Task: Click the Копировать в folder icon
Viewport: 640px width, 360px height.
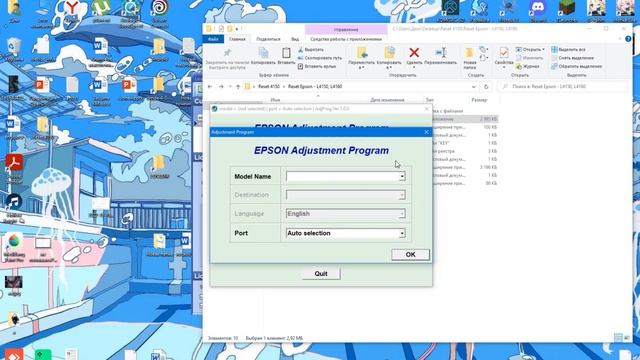Action: tap(389, 53)
